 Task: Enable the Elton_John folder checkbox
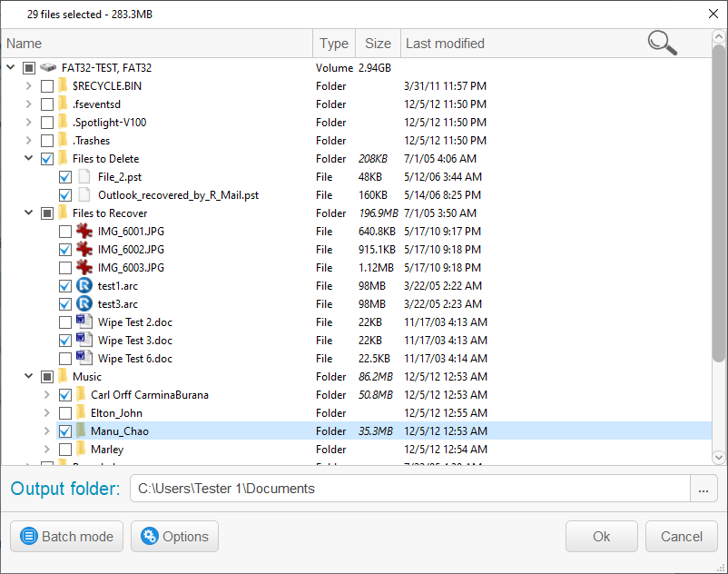point(65,413)
